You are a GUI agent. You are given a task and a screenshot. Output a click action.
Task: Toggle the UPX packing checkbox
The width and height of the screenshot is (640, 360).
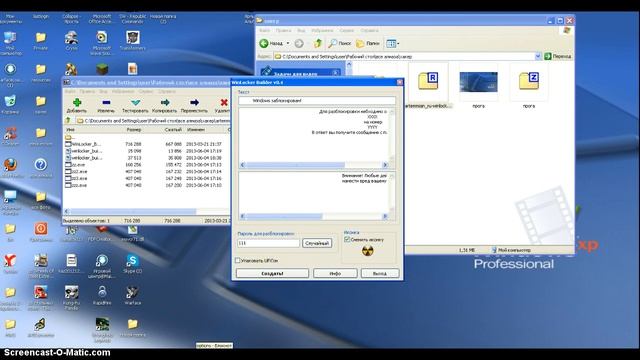(x=238, y=260)
